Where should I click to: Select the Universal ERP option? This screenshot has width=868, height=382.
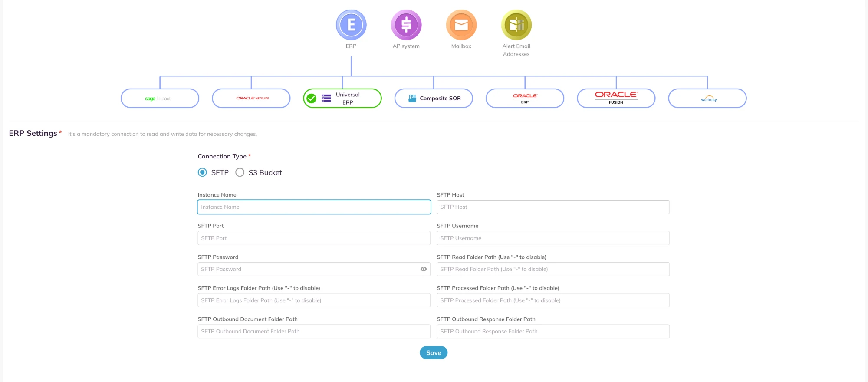point(342,98)
